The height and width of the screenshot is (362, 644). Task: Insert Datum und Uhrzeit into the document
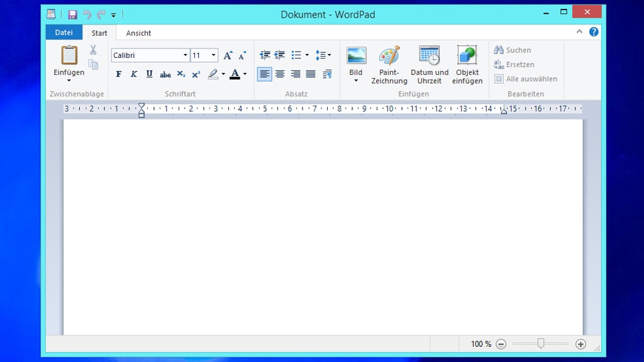(429, 63)
